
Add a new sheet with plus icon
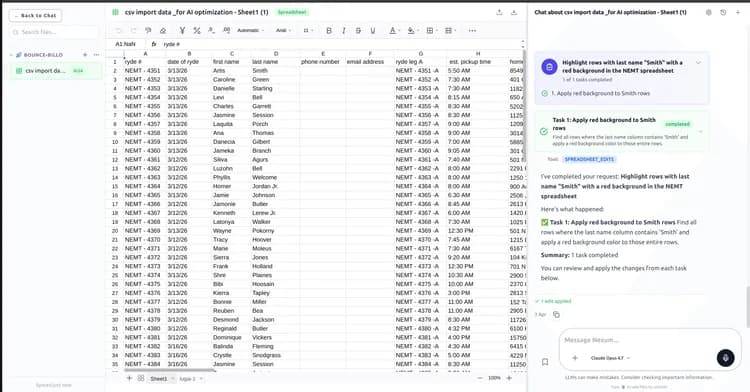pos(129,378)
